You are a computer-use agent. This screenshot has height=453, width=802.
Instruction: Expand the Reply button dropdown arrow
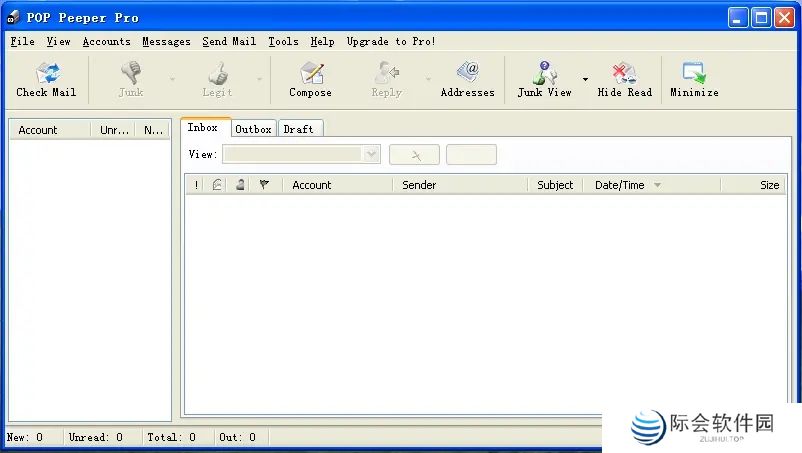pos(429,79)
